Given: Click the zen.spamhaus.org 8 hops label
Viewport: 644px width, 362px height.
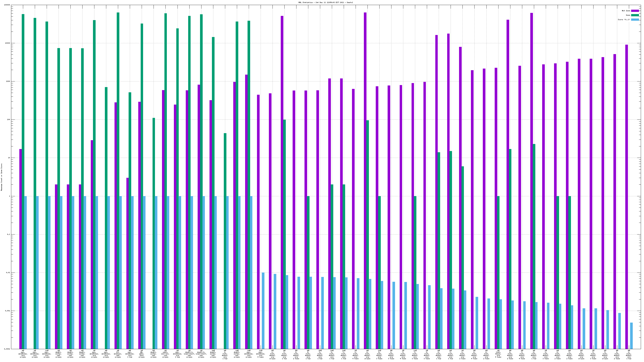Looking at the screenshot, I should pos(260,354).
